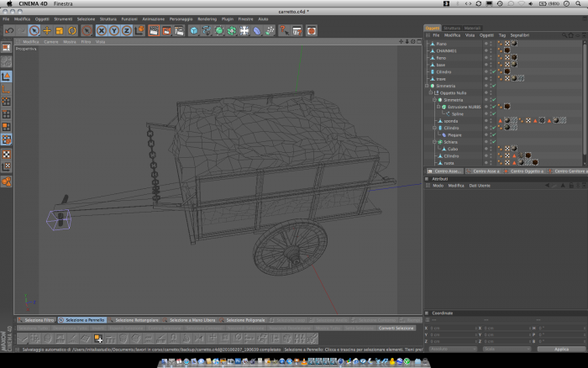This screenshot has height=368, width=588.
Task: Switch to the Materiali tab
Action: click(472, 28)
